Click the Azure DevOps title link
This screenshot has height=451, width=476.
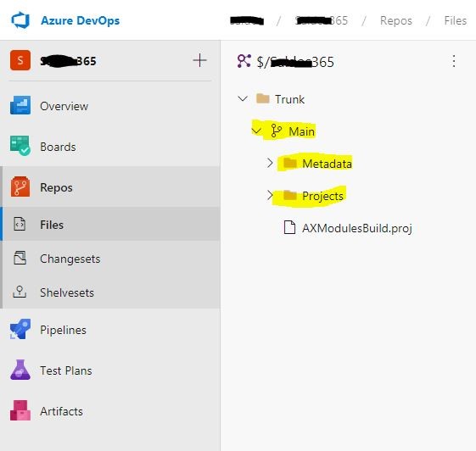pyautogui.click(x=80, y=20)
